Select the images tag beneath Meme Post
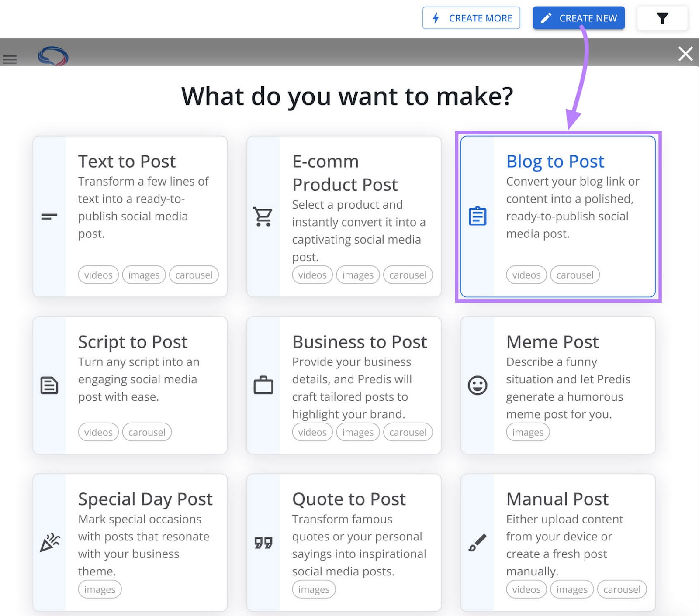699x616 pixels. [x=527, y=432]
